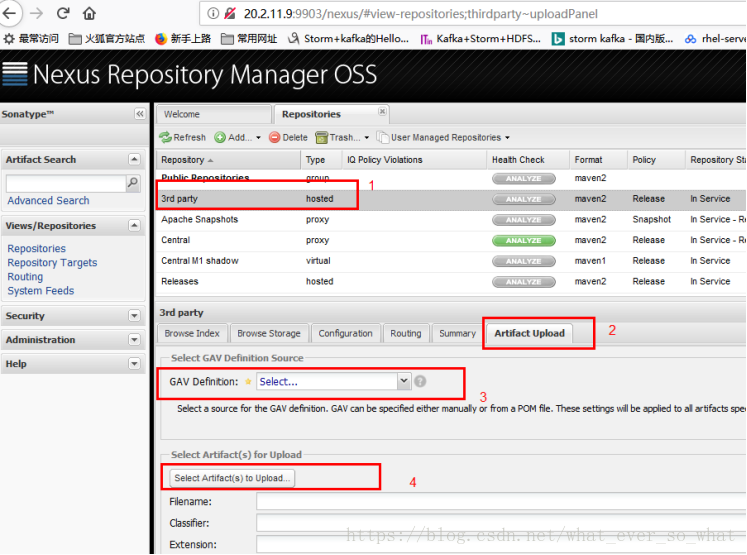
Task: Click ANALYZE button for Apache Snapshots
Action: click(524, 220)
